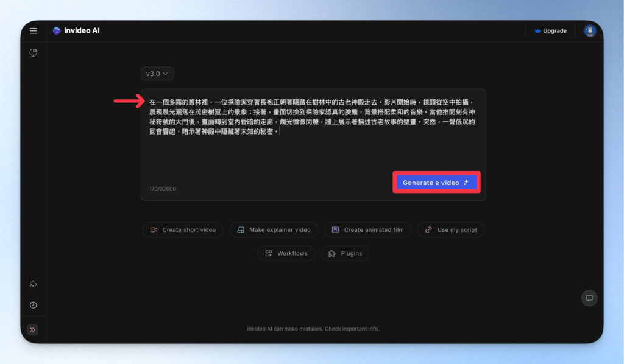The width and height of the screenshot is (624, 364).
Task: Select Make explainer video option
Action: coord(274,230)
